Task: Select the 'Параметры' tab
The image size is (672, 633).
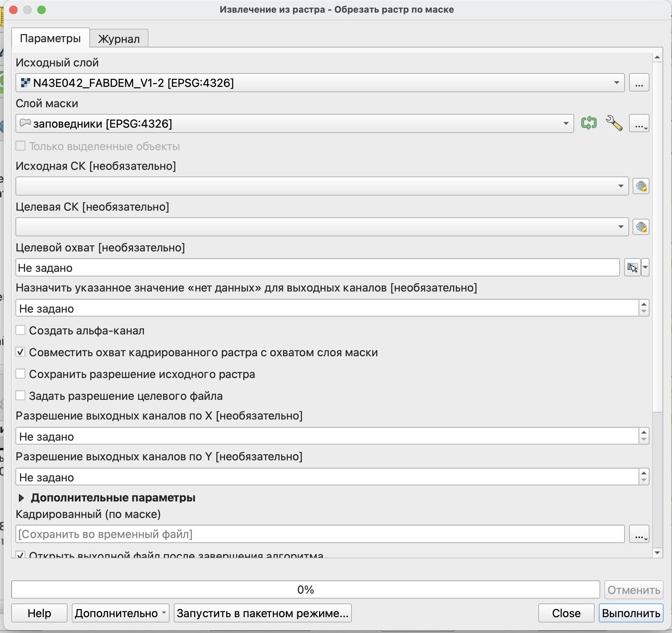Action: pyautogui.click(x=50, y=38)
